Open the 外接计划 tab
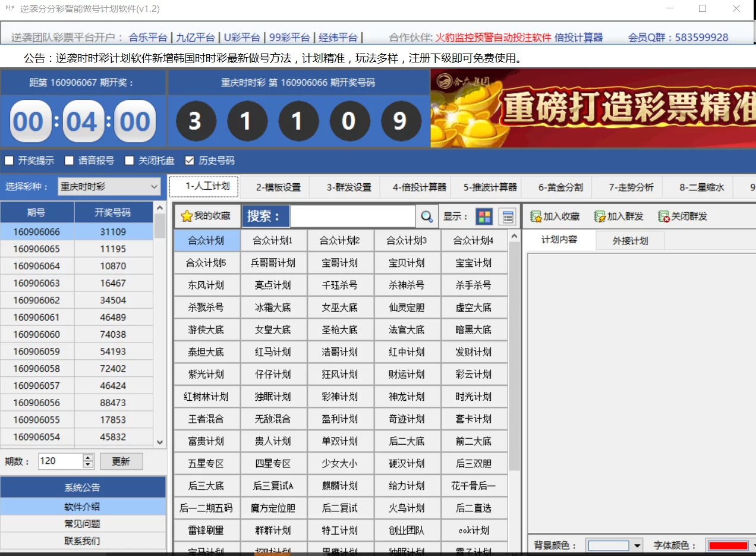Screen dimensions: 756x556 pos(630,241)
